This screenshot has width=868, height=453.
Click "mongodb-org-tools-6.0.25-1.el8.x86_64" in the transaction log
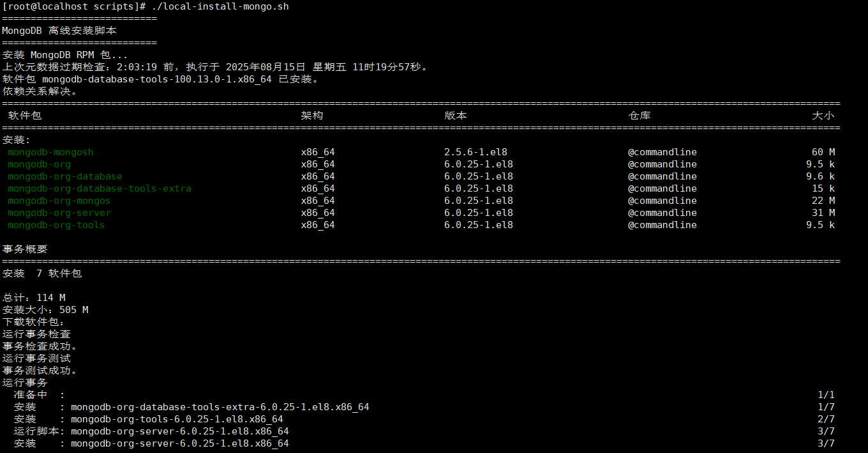[x=177, y=419]
